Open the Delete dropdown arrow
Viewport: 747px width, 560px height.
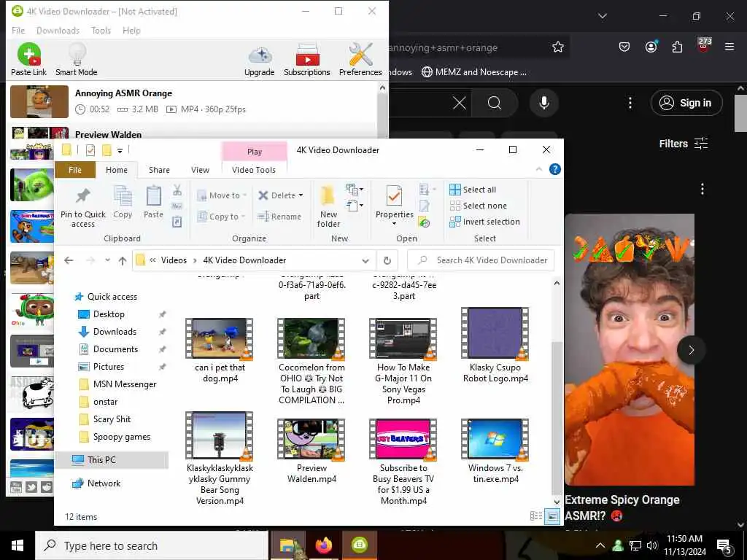coord(301,195)
